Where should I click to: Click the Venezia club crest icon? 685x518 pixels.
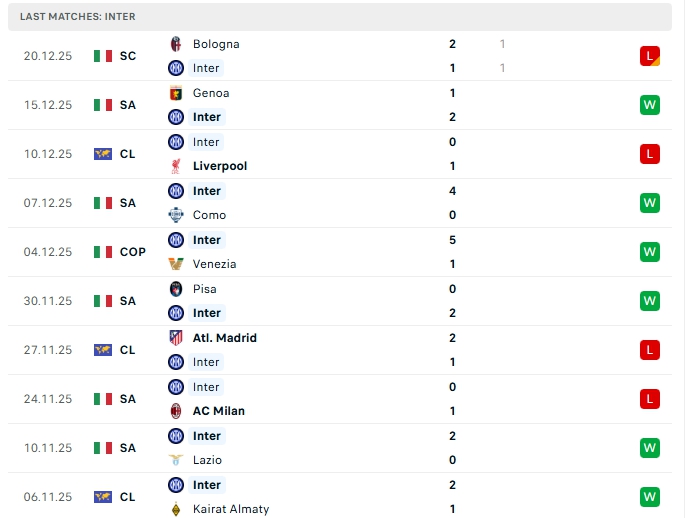tap(176, 264)
